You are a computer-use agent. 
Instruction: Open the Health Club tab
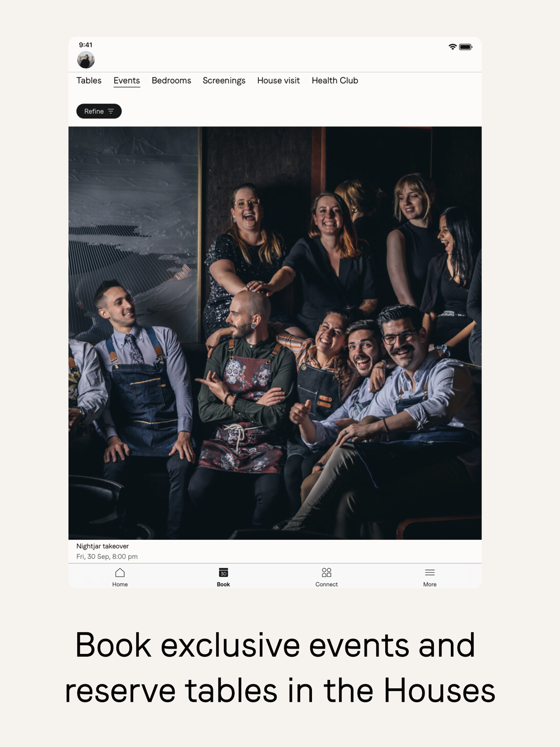point(335,81)
